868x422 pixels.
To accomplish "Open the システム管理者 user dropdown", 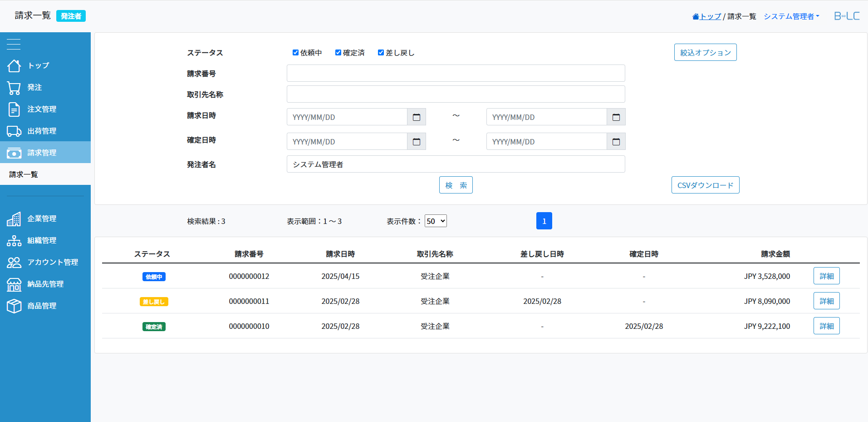I will click(791, 16).
